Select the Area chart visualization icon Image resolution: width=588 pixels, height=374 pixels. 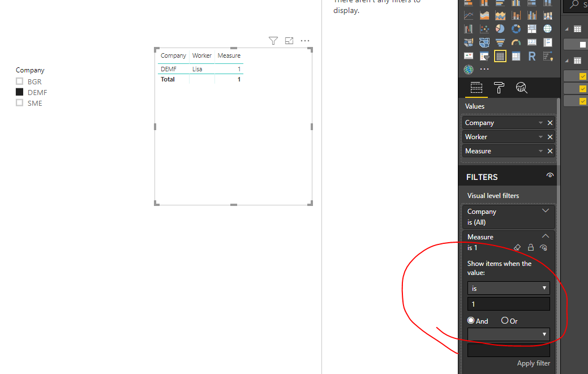(x=484, y=15)
